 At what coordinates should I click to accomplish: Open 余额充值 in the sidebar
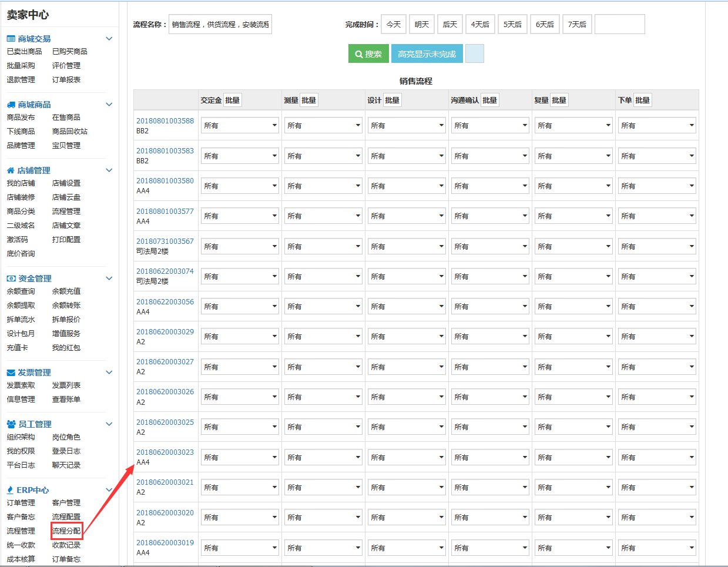[x=66, y=291]
